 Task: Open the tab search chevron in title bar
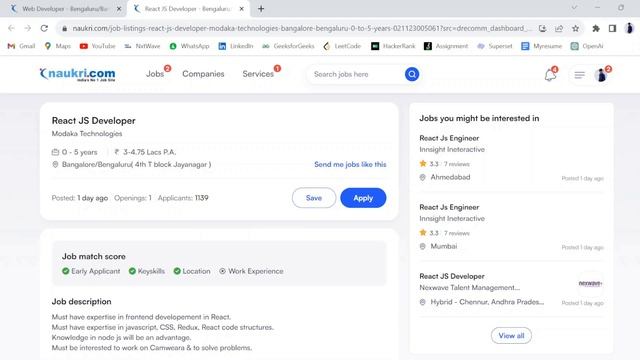click(574, 8)
